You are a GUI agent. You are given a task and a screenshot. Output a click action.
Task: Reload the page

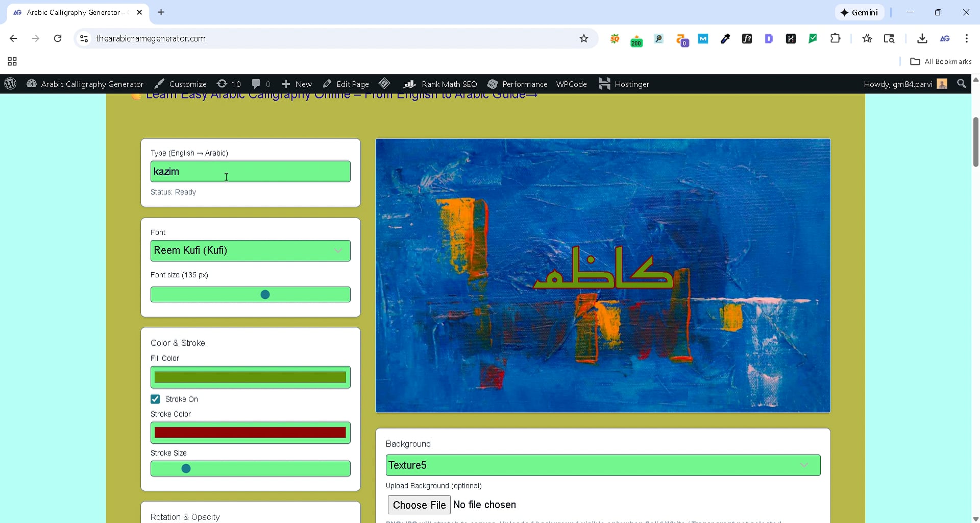coord(58,38)
